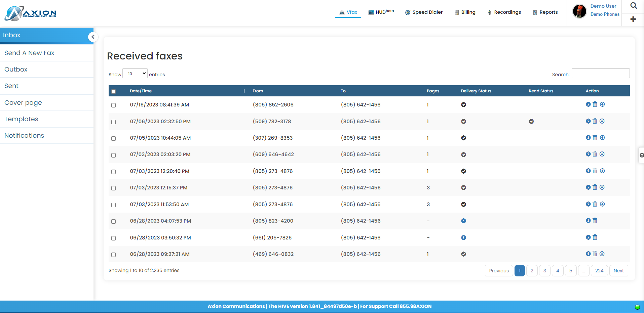Viewport: 644px width, 313px height.
Task: Go to Send A New Fax
Action: point(29,53)
